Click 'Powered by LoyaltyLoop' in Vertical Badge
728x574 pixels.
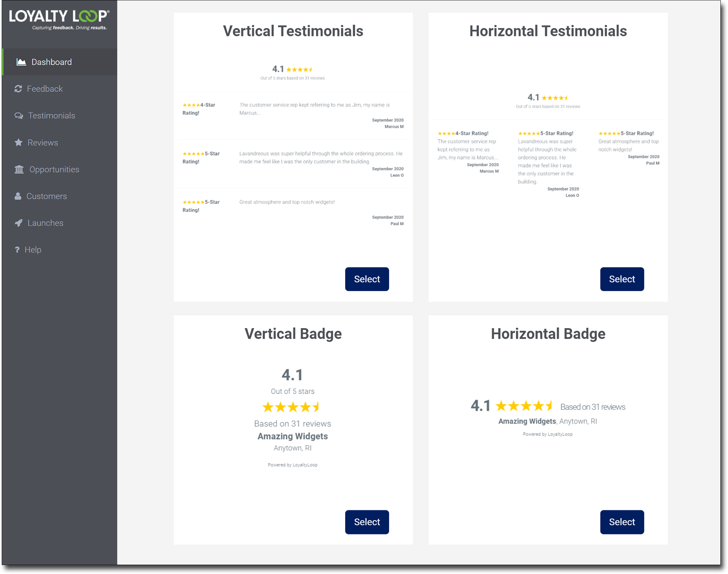(x=292, y=465)
